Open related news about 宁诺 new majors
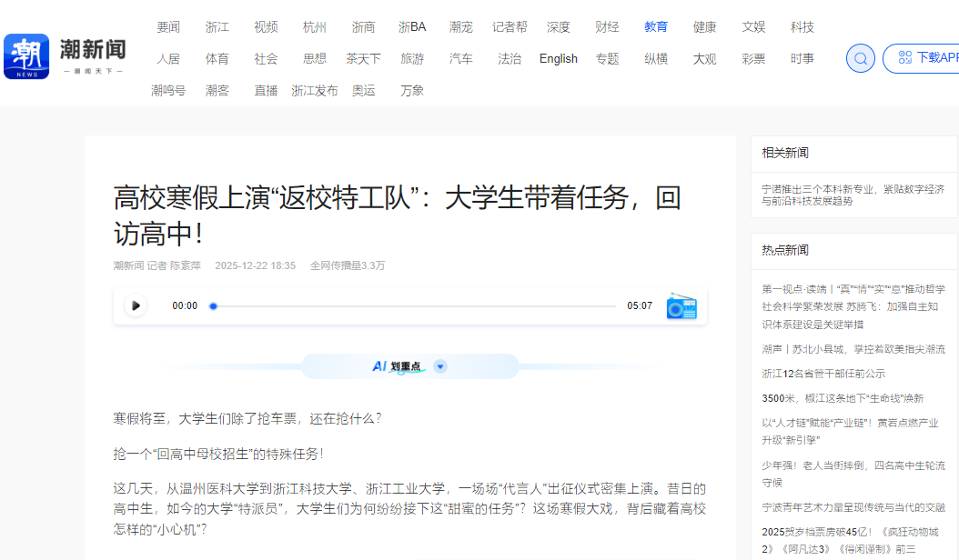959x560 pixels. pyautogui.click(x=853, y=195)
